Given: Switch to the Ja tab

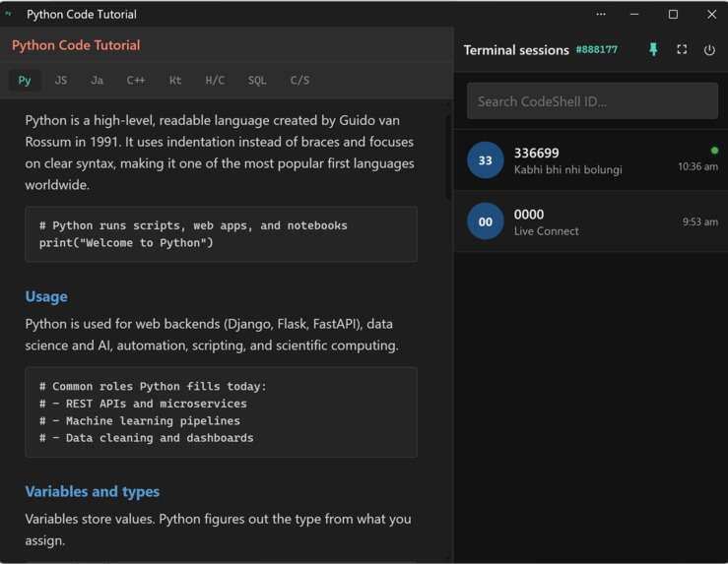Looking at the screenshot, I should 98,81.
